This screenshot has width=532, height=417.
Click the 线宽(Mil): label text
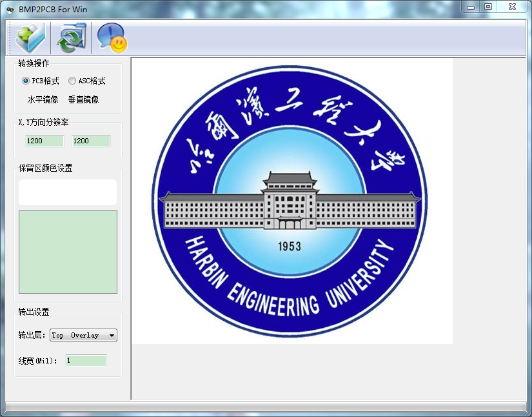(38, 361)
